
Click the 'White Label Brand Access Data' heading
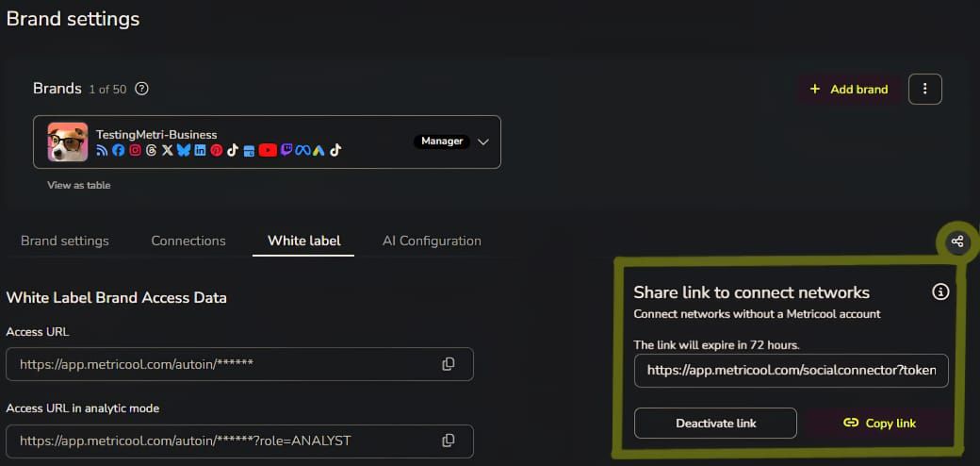(116, 298)
